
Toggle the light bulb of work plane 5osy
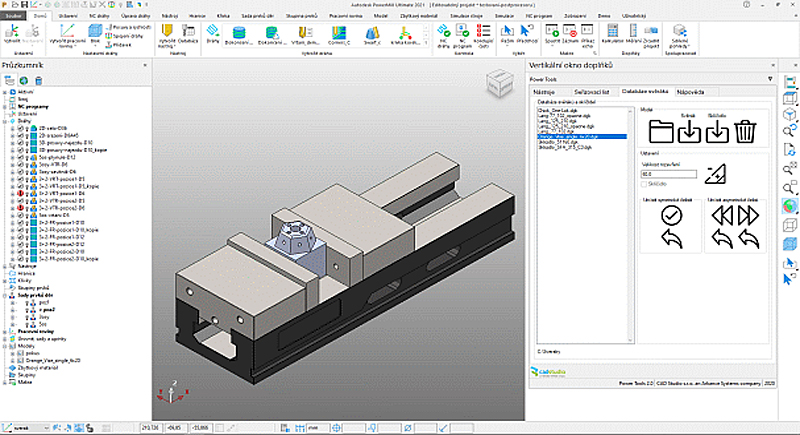[x=27, y=317]
